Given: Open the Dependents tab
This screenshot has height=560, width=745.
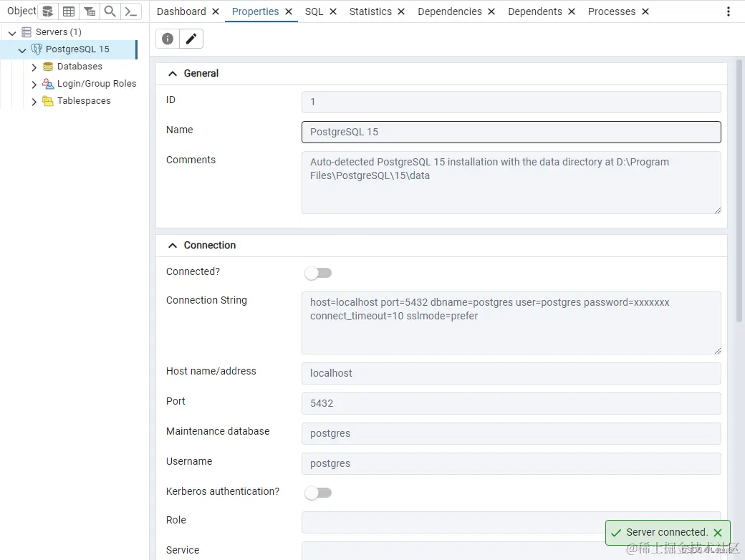Looking at the screenshot, I should [x=534, y=11].
